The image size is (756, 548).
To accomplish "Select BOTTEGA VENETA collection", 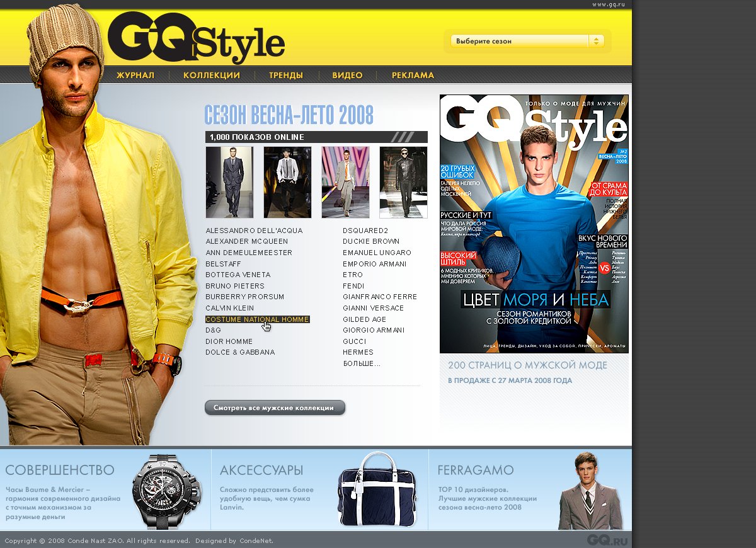I will coord(238,275).
